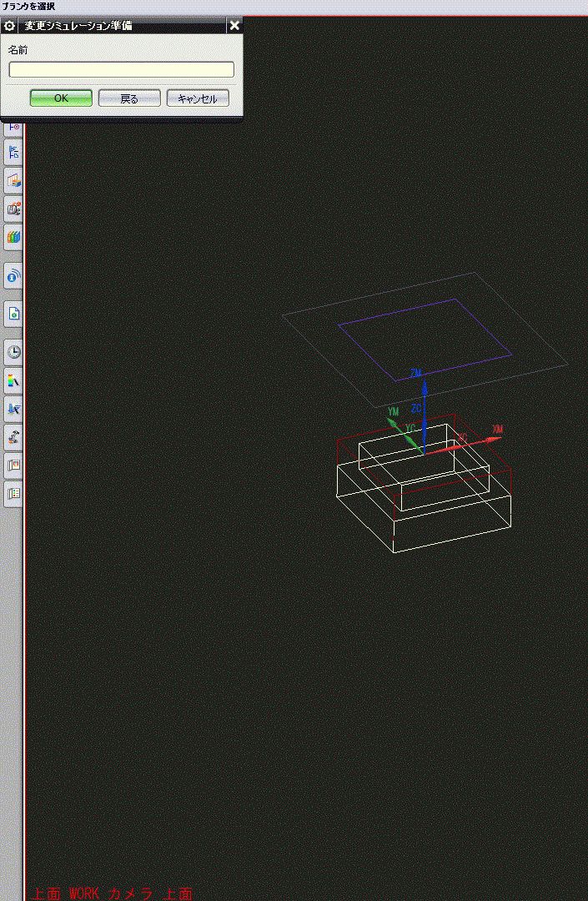Viewport: 588px width, 901px height.
Task: Click the gear icon in dialog title bar
Action: (x=9, y=26)
